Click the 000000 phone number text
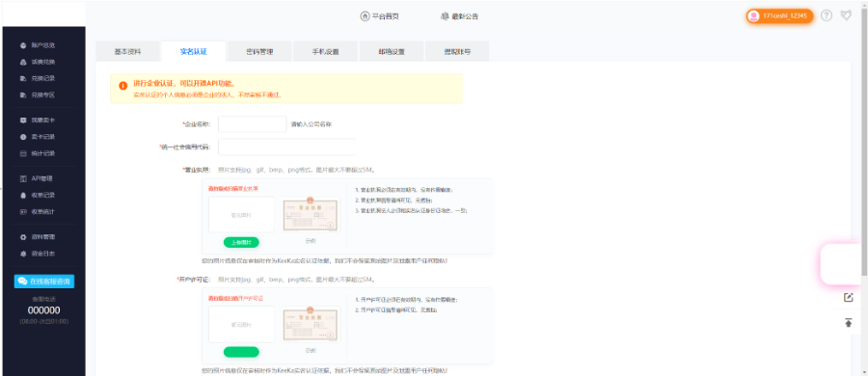Viewport: 868px width, 376px height. tap(43, 310)
